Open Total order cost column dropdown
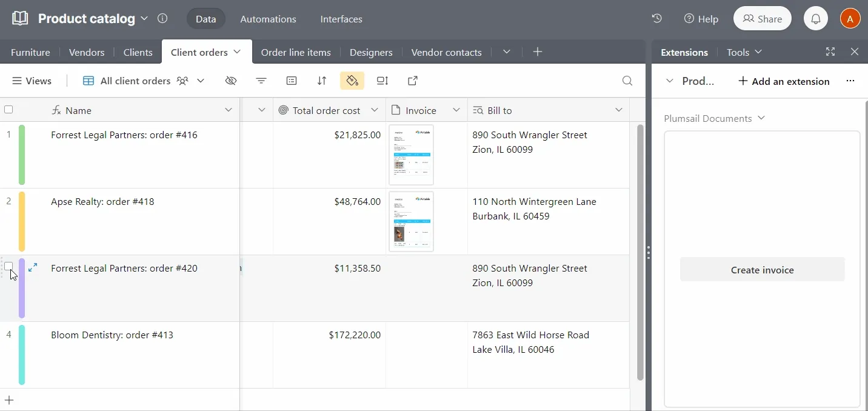 point(375,110)
